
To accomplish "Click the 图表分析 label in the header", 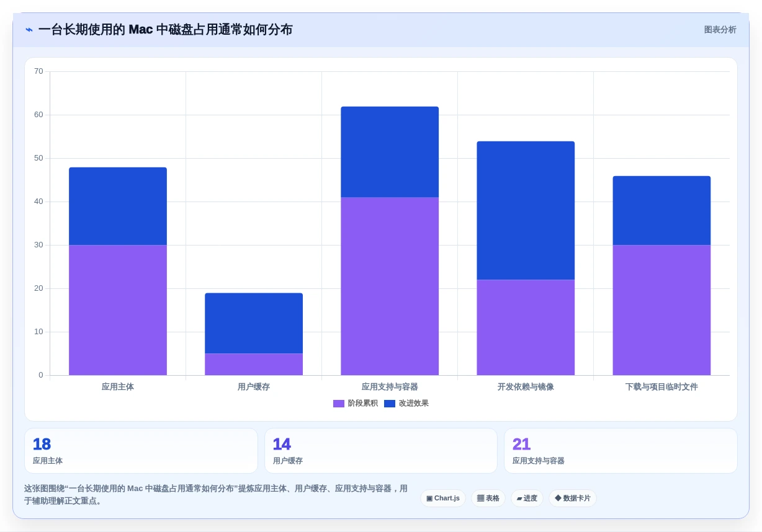I will click(720, 30).
